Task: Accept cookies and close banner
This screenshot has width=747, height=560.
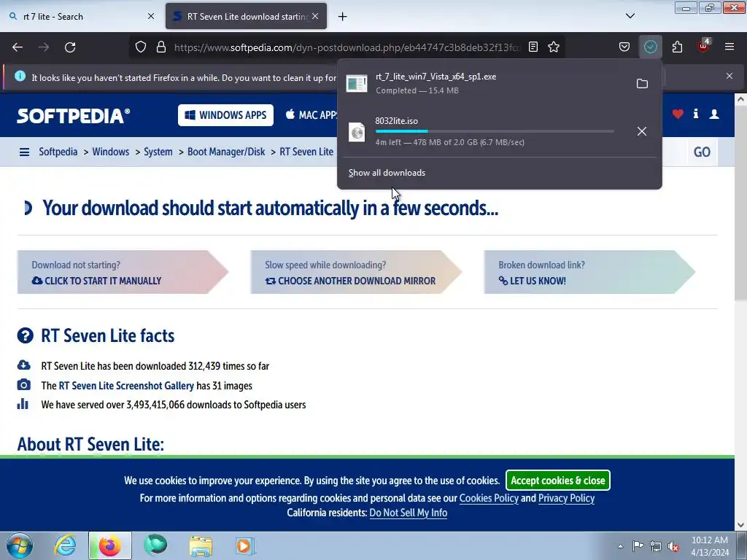Action: [x=558, y=481]
